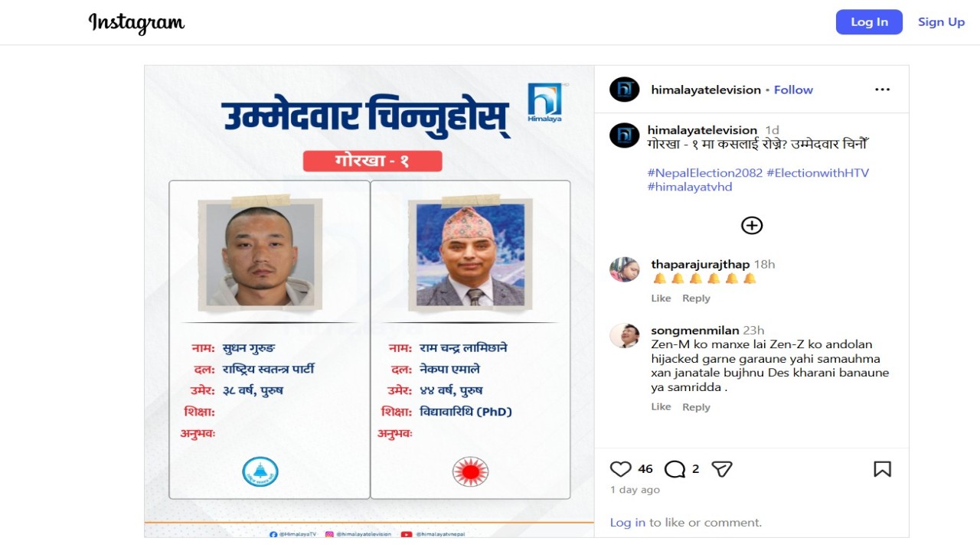
Task: Open songmenmilan's profile picture
Action: pyautogui.click(x=624, y=335)
